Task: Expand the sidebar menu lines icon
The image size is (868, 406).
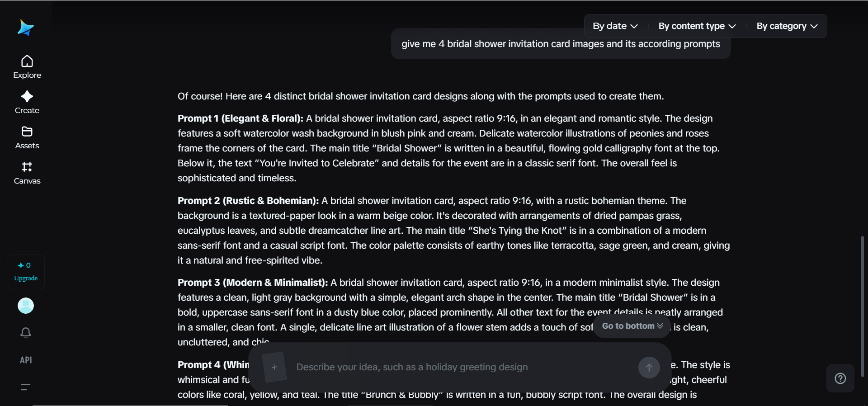Action: (x=26, y=387)
